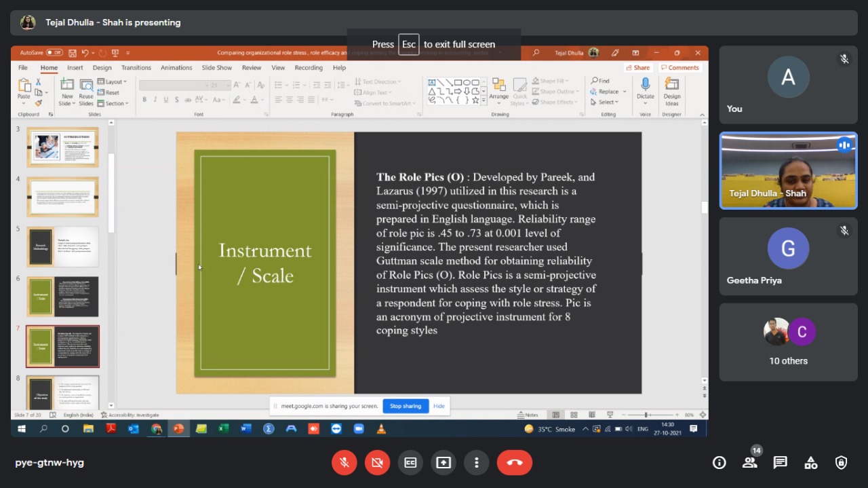Switch to Slide Sorter view
Screen dimensions: 868x488
(x=574, y=415)
